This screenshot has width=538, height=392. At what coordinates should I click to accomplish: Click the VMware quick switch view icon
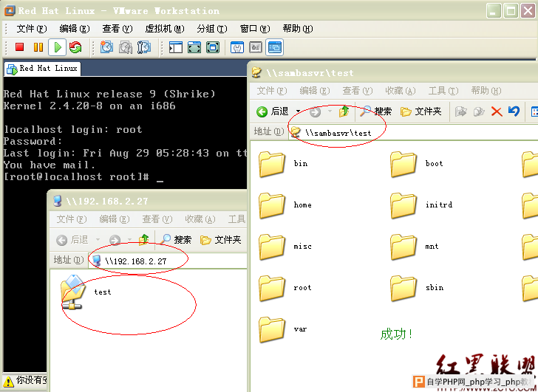click(x=213, y=47)
